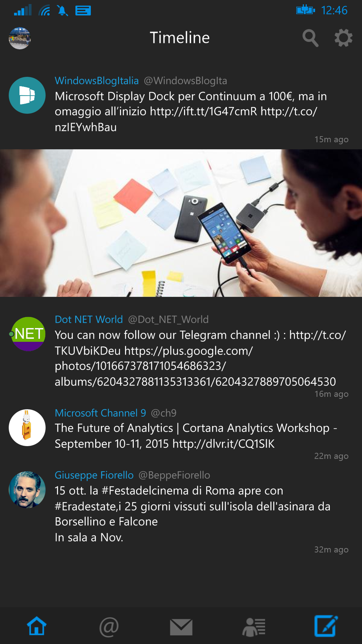Open the lists and people icon
The image size is (362, 644).
[x=254, y=627]
